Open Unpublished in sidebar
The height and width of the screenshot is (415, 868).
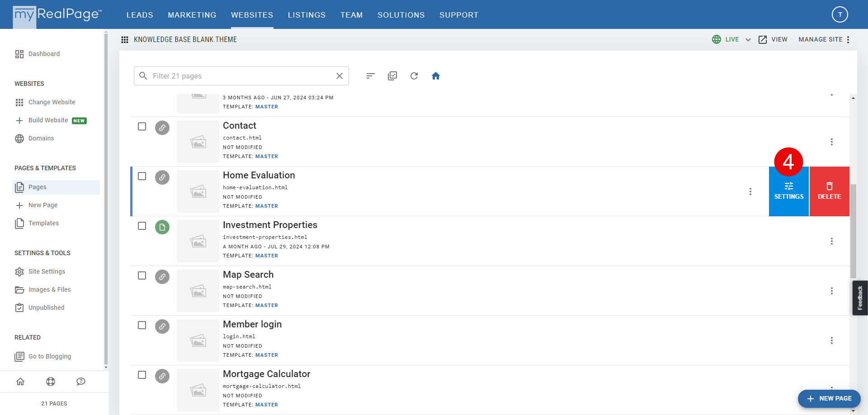tap(40, 308)
